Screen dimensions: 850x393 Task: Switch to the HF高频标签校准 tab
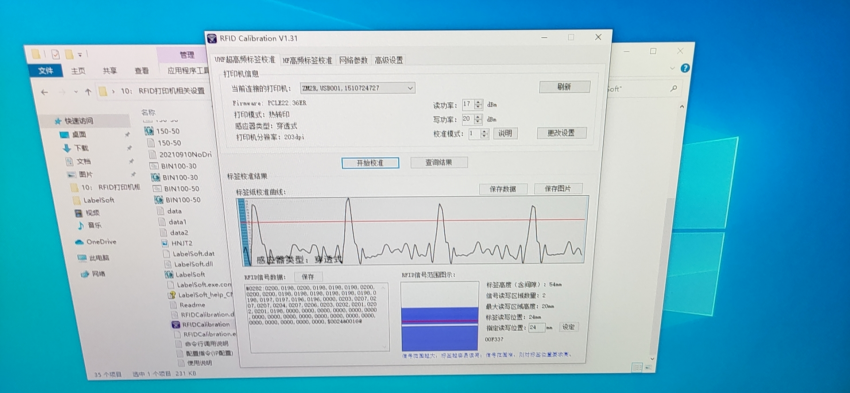pyautogui.click(x=307, y=60)
